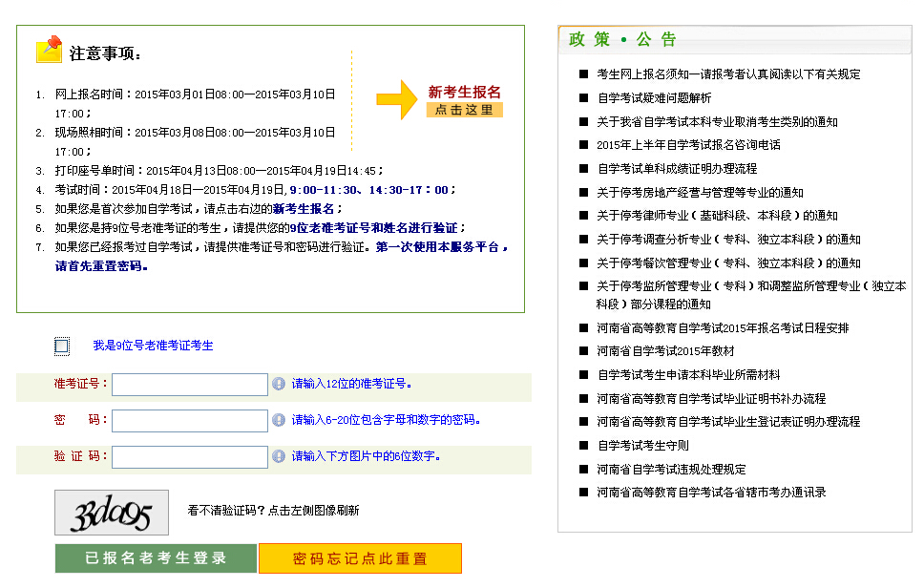This screenshot has width=924, height=588.
Task: Click the help icon beside 准考证号 field
Action: [x=277, y=384]
